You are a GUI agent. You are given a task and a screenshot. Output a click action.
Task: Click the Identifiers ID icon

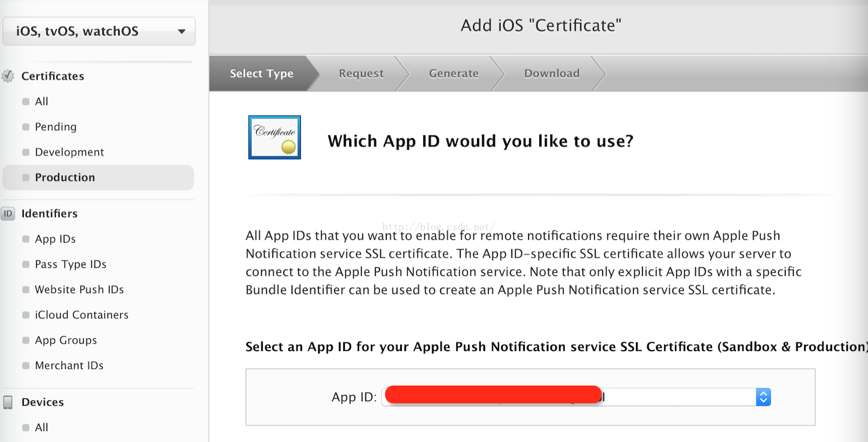point(8,213)
